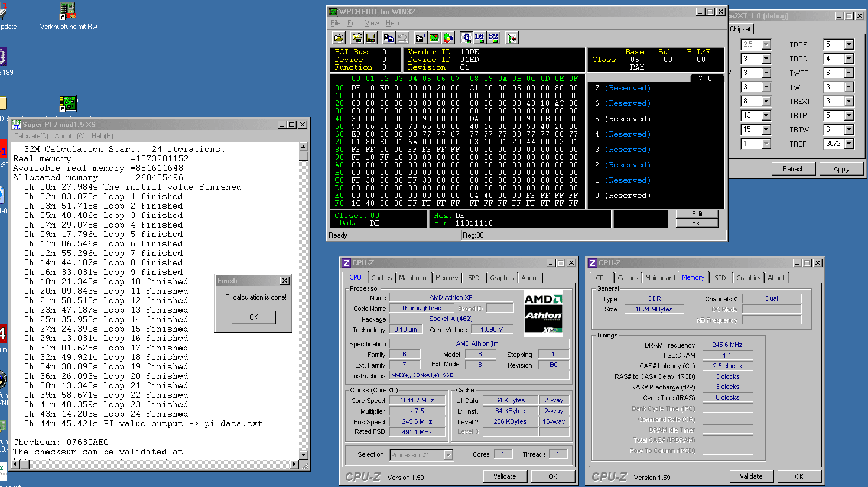Viewport: 868px width, 487px height.
Task: Switch to Graphics tab in the Memory tab CPU-Z window
Action: tap(748, 278)
